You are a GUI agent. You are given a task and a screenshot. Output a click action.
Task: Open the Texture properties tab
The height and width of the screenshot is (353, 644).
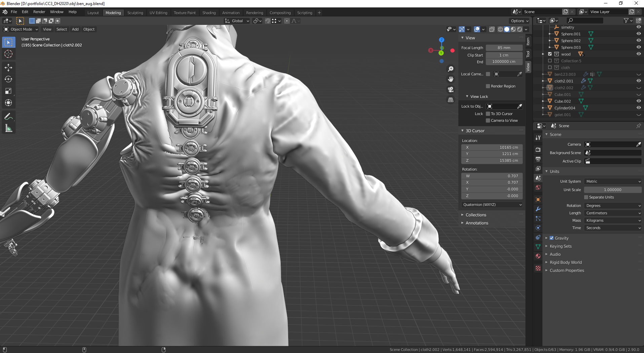pos(538,268)
